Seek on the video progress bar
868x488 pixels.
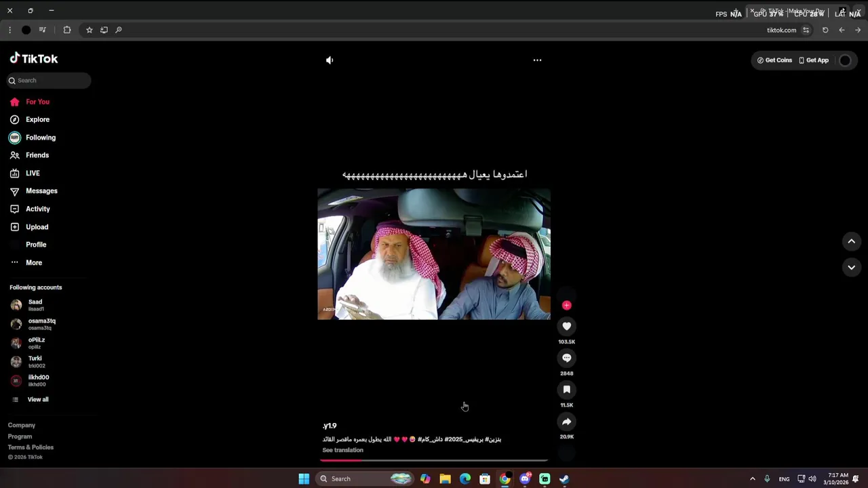434,460
